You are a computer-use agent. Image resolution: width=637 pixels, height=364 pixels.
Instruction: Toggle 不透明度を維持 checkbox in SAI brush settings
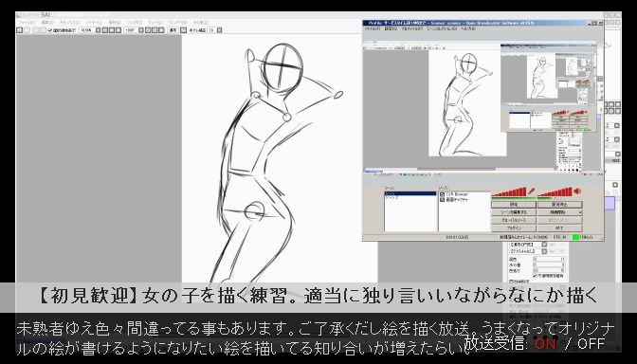click(535, 276)
